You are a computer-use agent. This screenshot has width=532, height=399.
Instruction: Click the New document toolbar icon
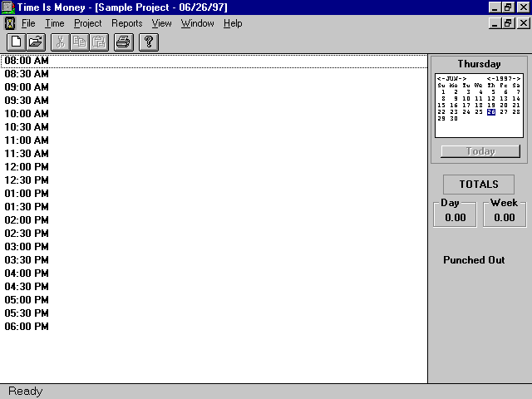click(16, 42)
